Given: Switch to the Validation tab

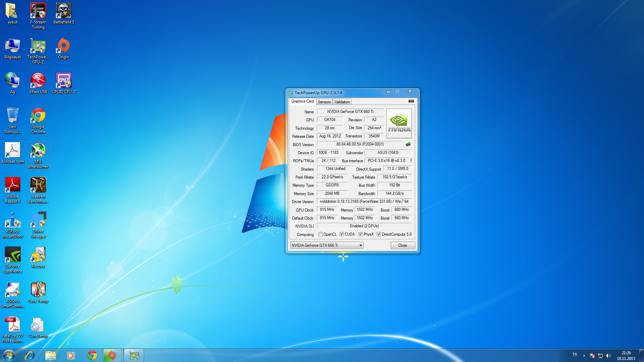Looking at the screenshot, I should (x=342, y=102).
